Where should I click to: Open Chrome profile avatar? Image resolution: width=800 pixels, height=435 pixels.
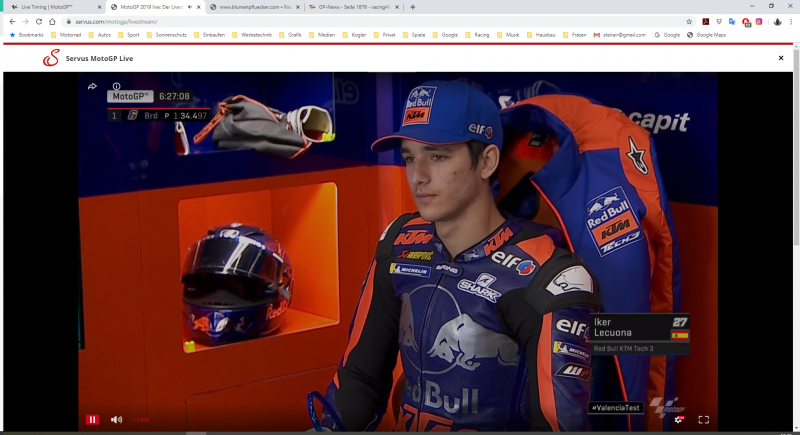tap(778, 21)
